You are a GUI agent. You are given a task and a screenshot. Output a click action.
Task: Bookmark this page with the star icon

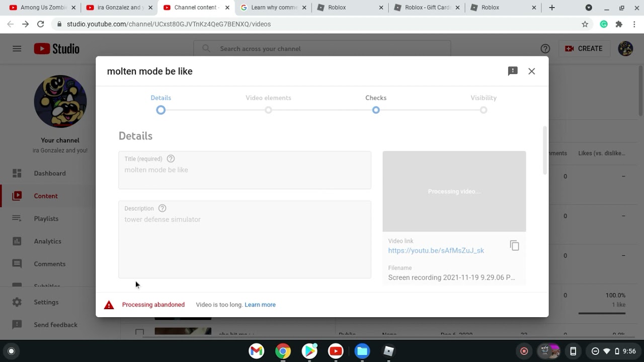(x=585, y=24)
